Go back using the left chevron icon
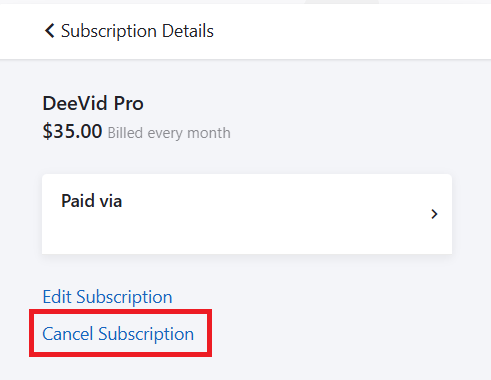Viewport: 491px width, 380px height. pos(50,31)
